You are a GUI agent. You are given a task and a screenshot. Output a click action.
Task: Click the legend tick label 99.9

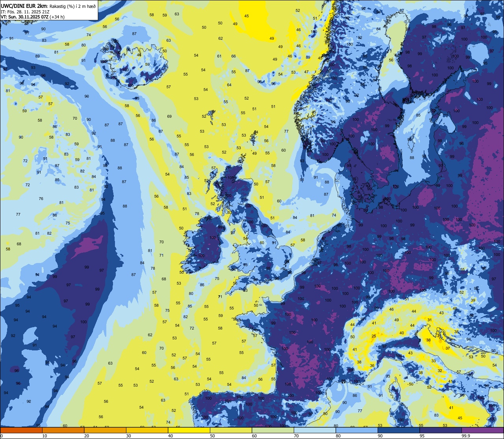click(x=466, y=436)
